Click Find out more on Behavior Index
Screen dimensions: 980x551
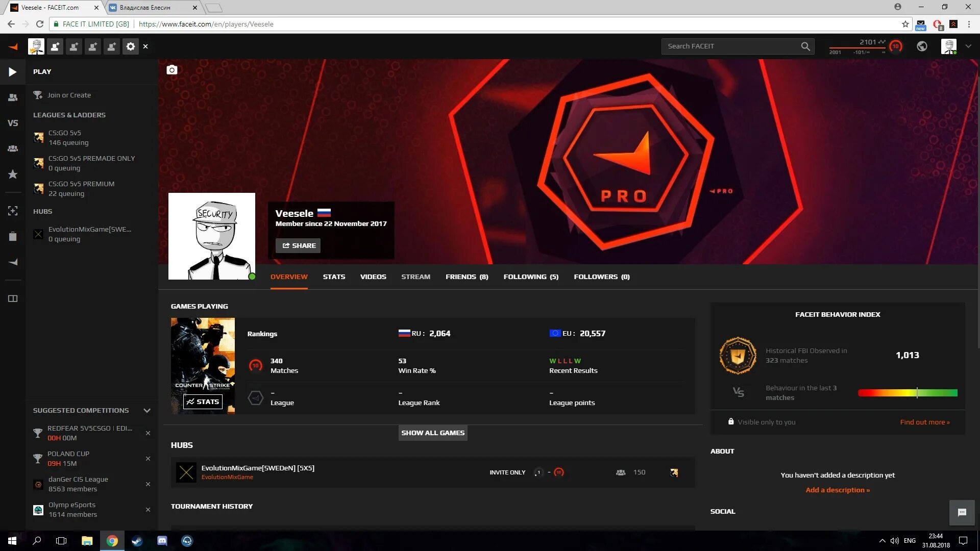point(924,421)
